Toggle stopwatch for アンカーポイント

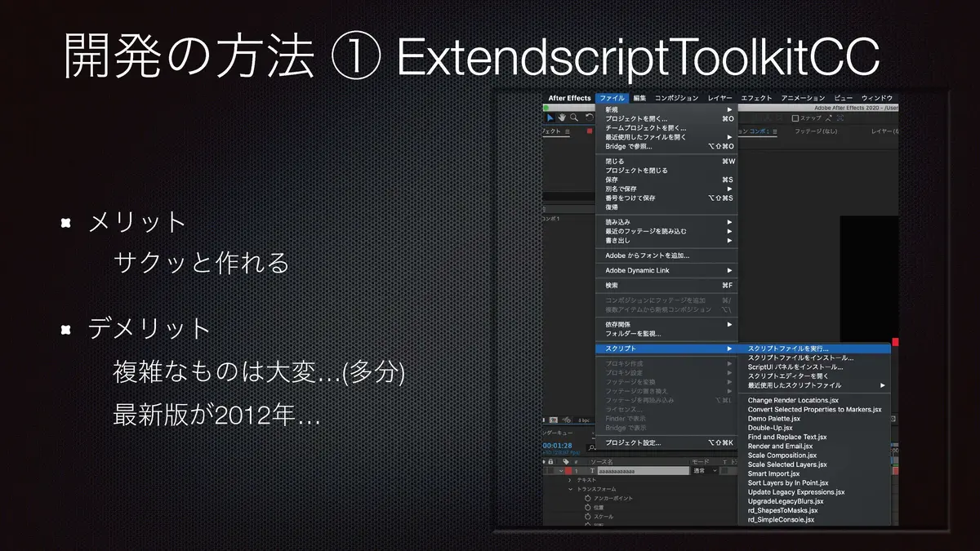click(588, 498)
